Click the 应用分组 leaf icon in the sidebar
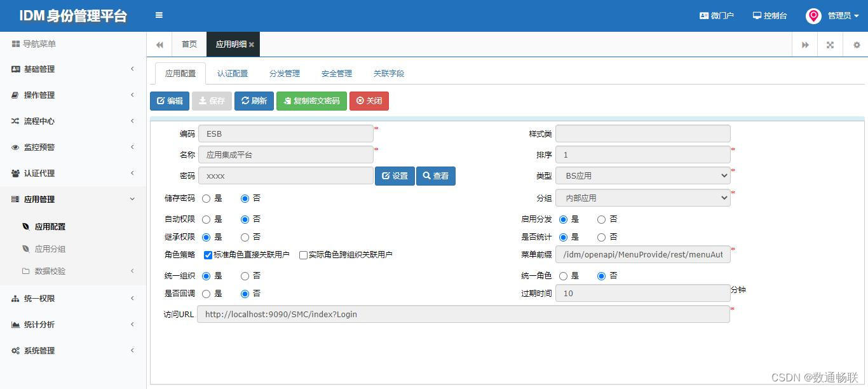Viewport: 868px width, 389px height. click(x=26, y=249)
